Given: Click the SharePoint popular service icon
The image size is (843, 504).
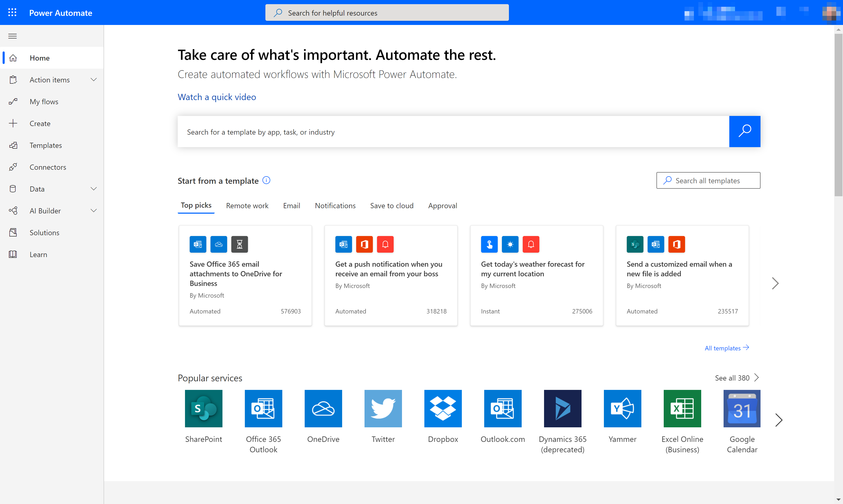Looking at the screenshot, I should point(203,409).
